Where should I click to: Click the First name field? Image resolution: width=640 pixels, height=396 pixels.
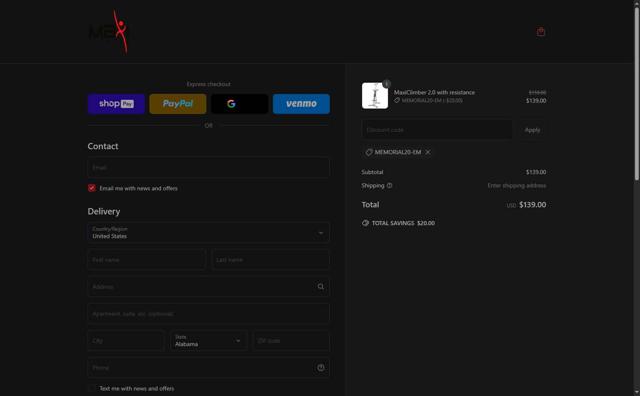146,260
